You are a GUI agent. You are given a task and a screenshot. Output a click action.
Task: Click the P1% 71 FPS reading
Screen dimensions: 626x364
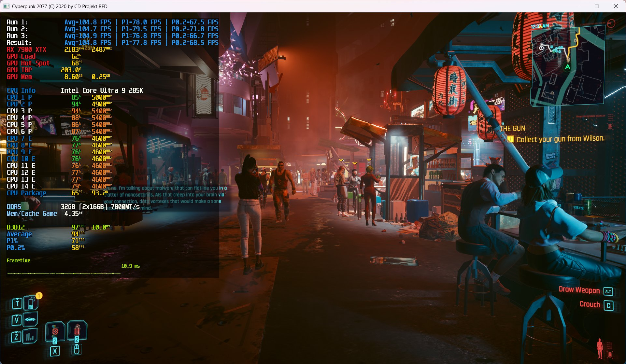tap(78, 241)
